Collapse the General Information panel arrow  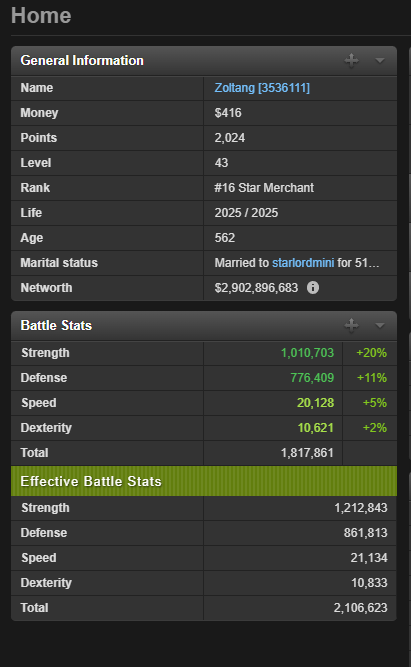click(380, 61)
